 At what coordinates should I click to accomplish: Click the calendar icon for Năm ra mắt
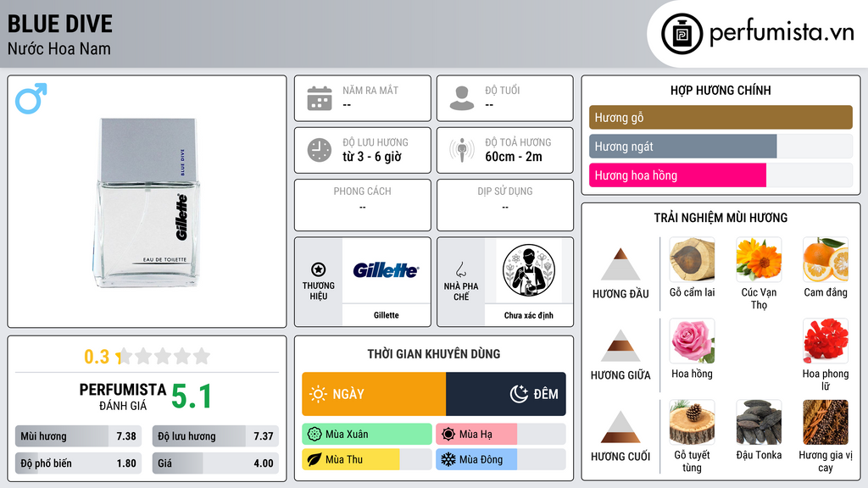pyautogui.click(x=320, y=98)
